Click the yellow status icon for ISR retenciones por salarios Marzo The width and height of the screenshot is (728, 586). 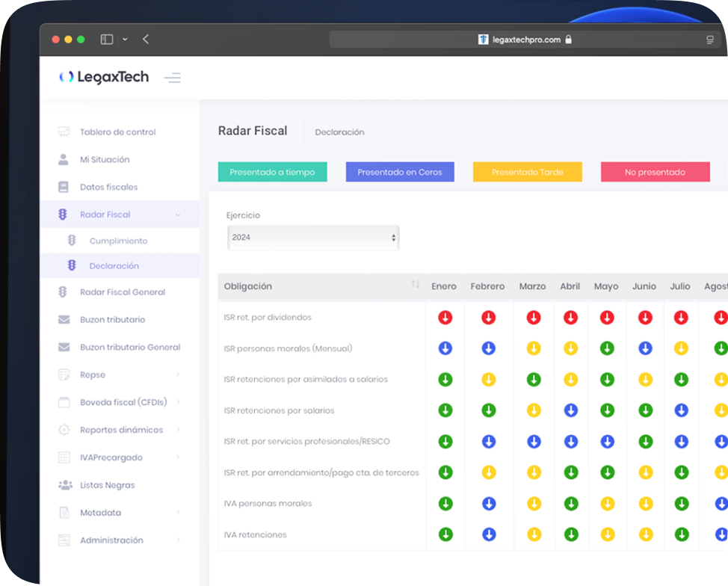[x=533, y=410]
